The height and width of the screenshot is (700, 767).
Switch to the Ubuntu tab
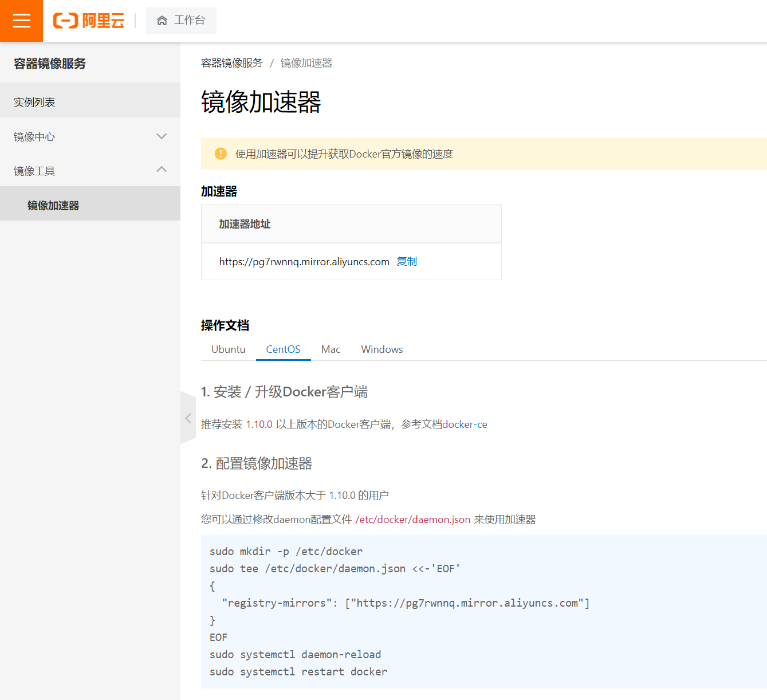coord(229,349)
